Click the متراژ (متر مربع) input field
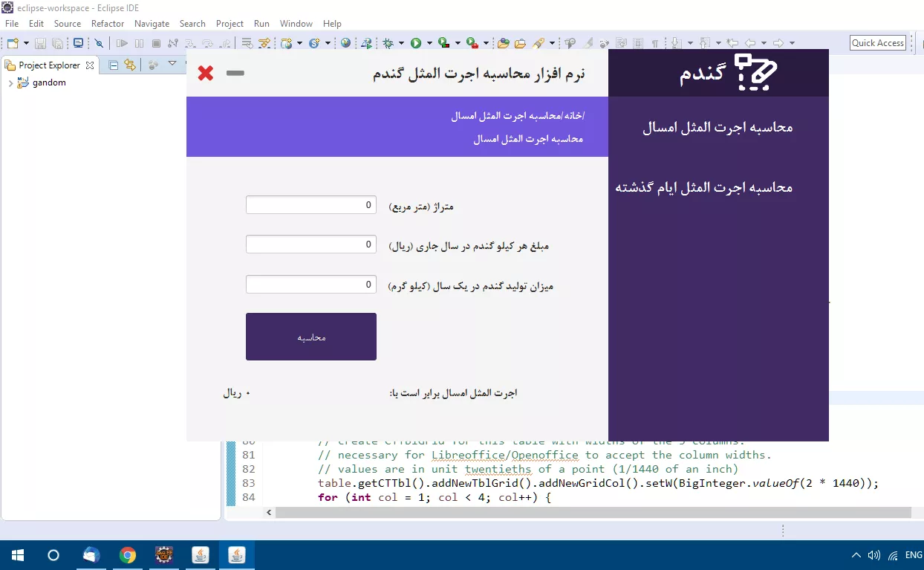The height and width of the screenshot is (570, 924). tap(311, 205)
